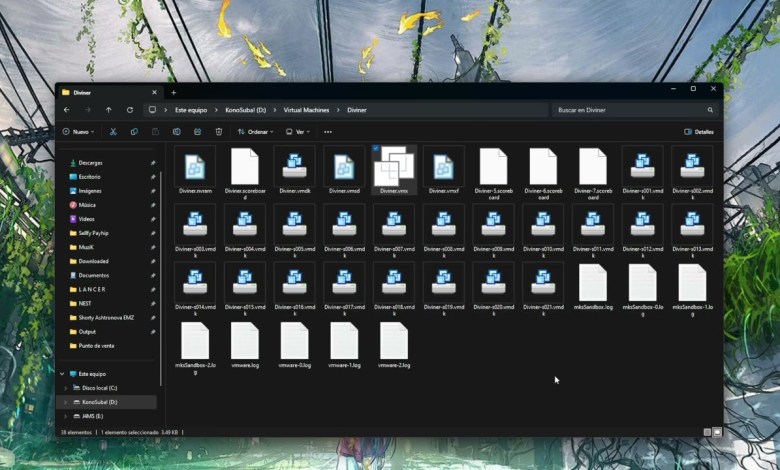Viewport: 780px width, 470px height.
Task: Expand KonoSuba! (D:) tree node
Action: click(x=66, y=402)
